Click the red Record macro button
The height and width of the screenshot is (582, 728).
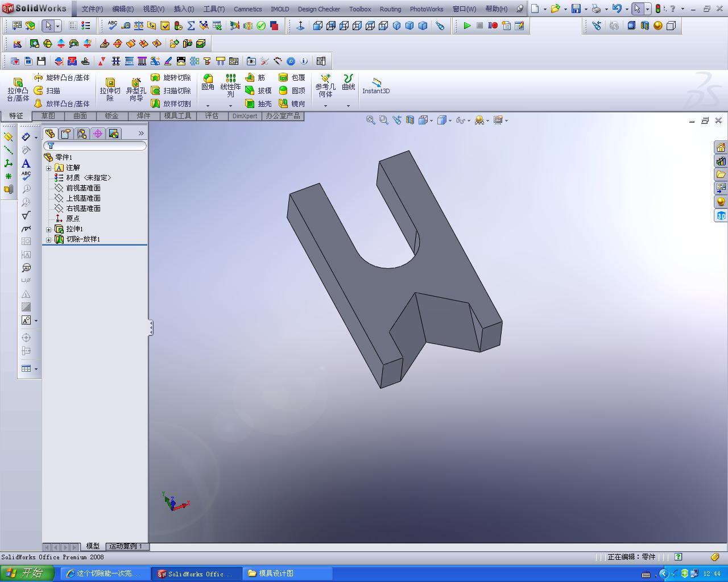coord(493,26)
